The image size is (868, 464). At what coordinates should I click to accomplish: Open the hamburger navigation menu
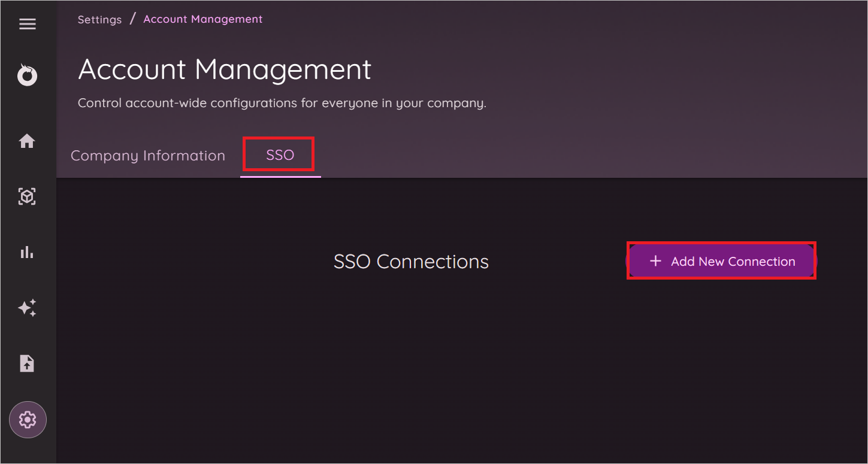pyautogui.click(x=27, y=24)
